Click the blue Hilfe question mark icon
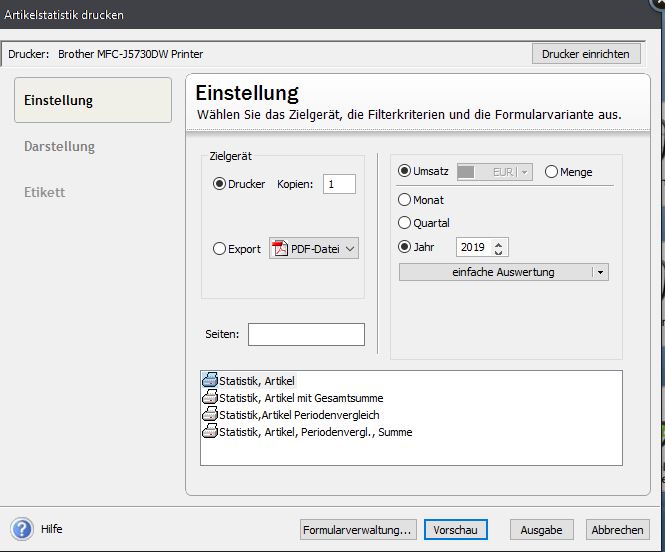The width and height of the screenshot is (665, 552). point(22,529)
